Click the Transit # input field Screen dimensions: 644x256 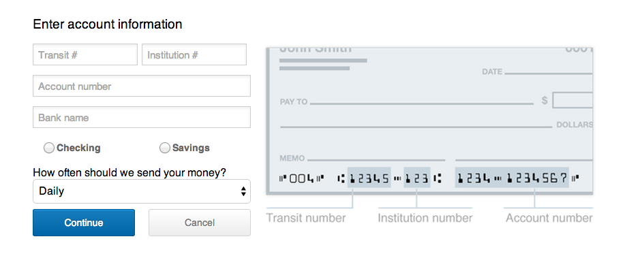[x=85, y=54]
